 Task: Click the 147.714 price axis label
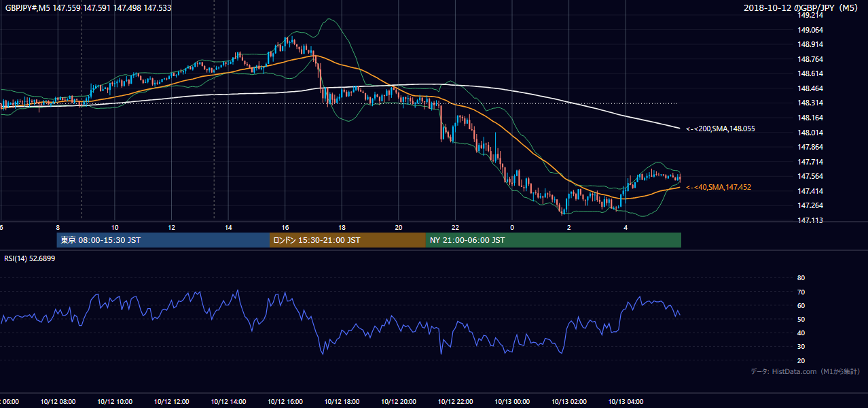[x=810, y=162]
